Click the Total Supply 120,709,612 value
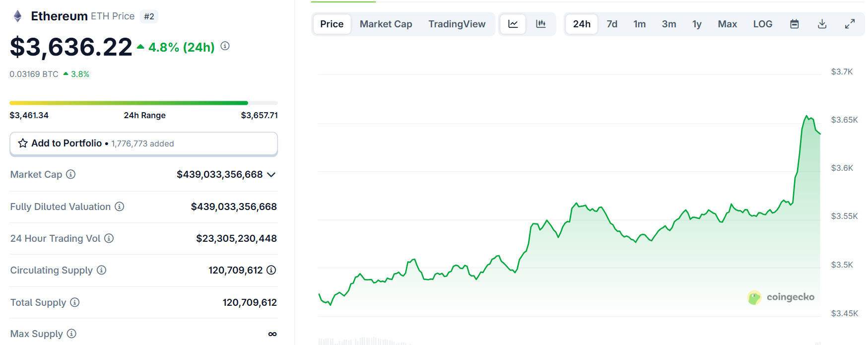 pyautogui.click(x=250, y=302)
